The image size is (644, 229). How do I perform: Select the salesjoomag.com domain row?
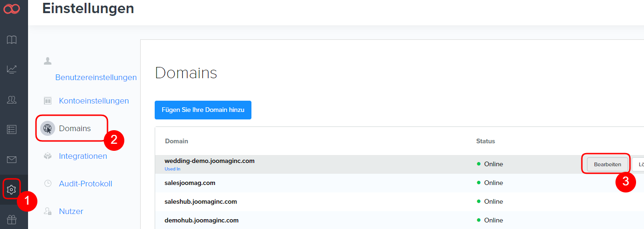[x=190, y=183]
